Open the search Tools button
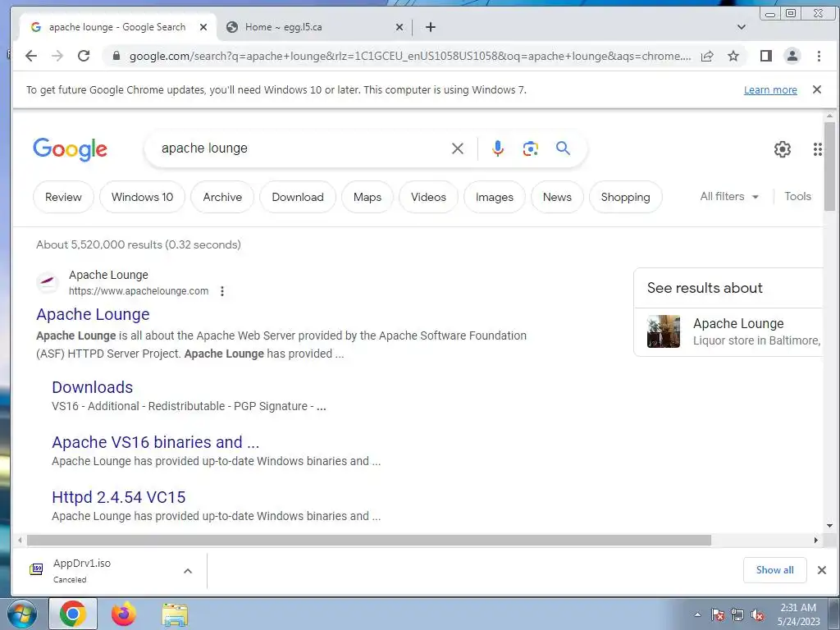The image size is (840, 630). tap(797, 197)
